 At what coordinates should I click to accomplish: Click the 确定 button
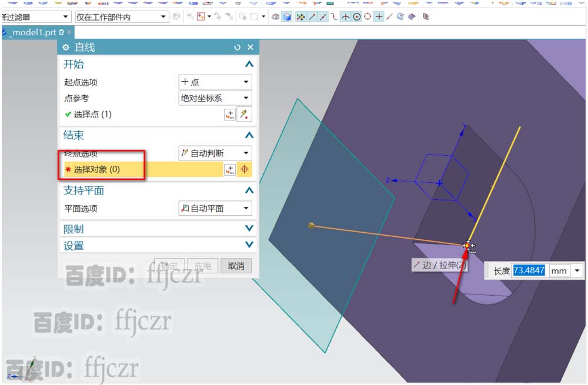point(169,266)
